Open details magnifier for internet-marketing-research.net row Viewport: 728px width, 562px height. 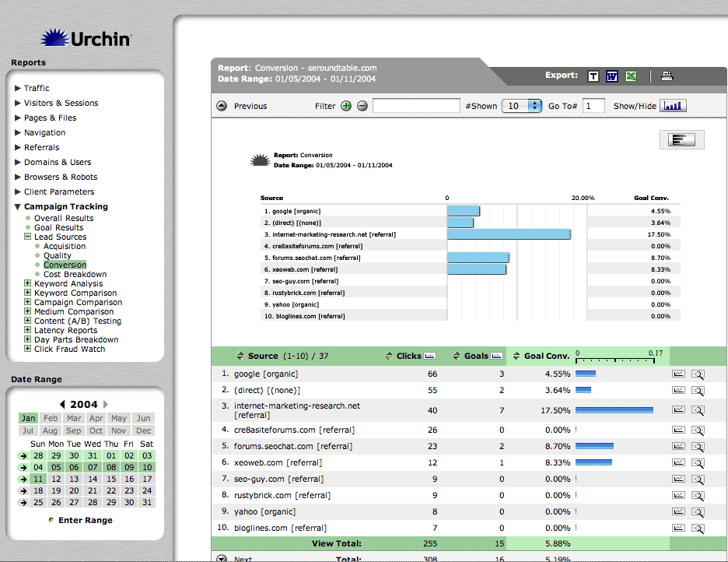(x=698, y=410)
